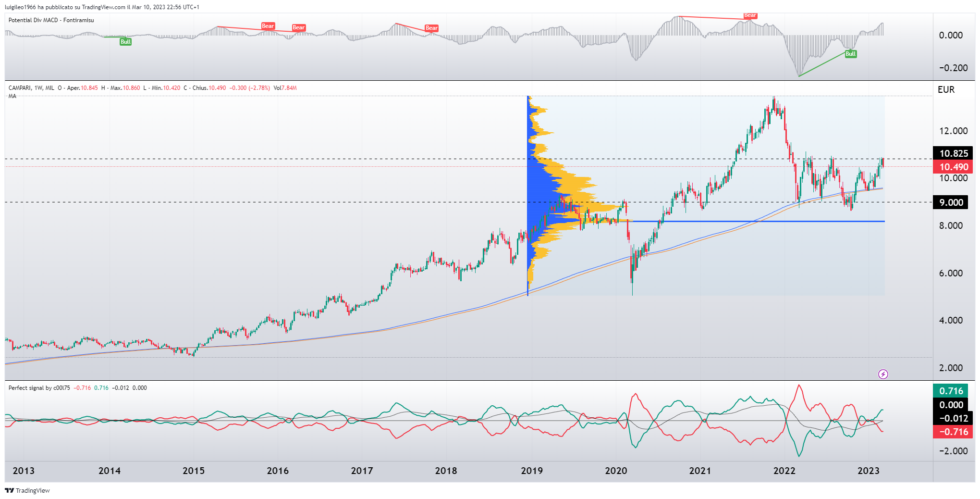980x499 pixels.
Task: Select the leftmost red Bear label
Action: pos(268,26)
